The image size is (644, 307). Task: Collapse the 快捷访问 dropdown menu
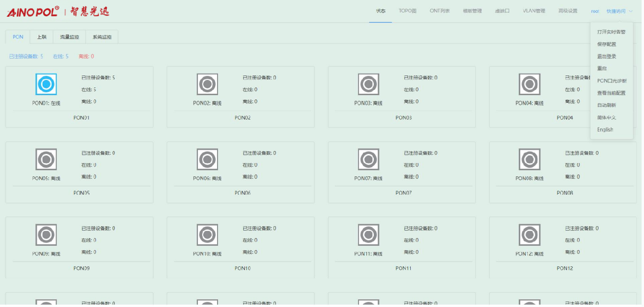[619, 11]
